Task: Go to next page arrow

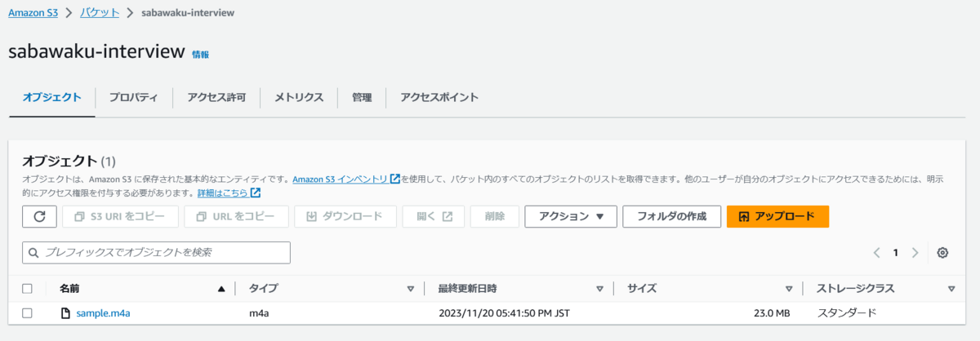Action: click(915, 253)
